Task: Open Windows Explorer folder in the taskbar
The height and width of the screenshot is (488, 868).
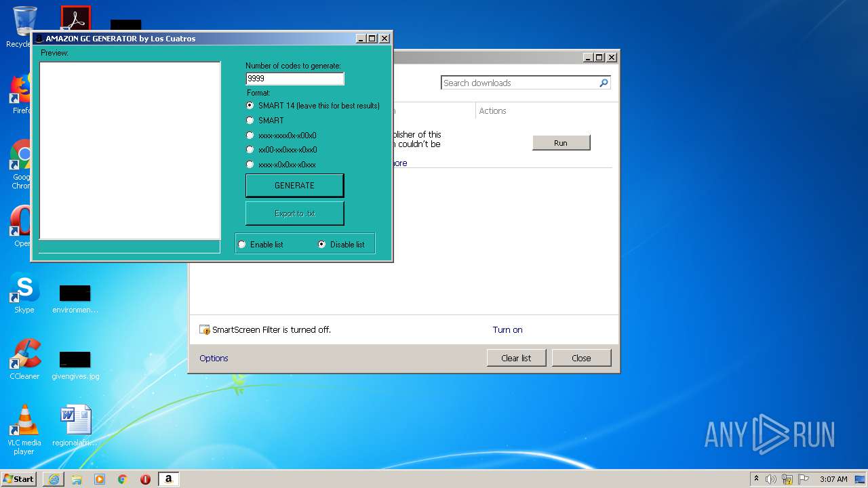Action: coord(77,479)
